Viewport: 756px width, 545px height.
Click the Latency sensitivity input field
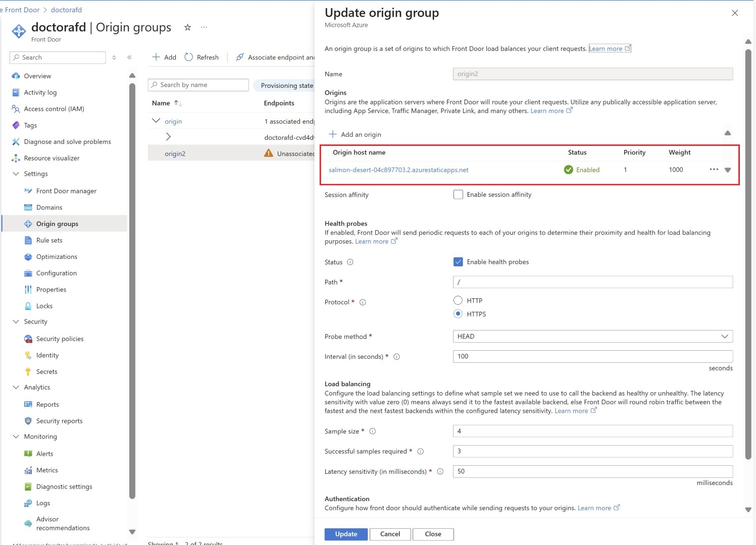(x=593, y=471)
